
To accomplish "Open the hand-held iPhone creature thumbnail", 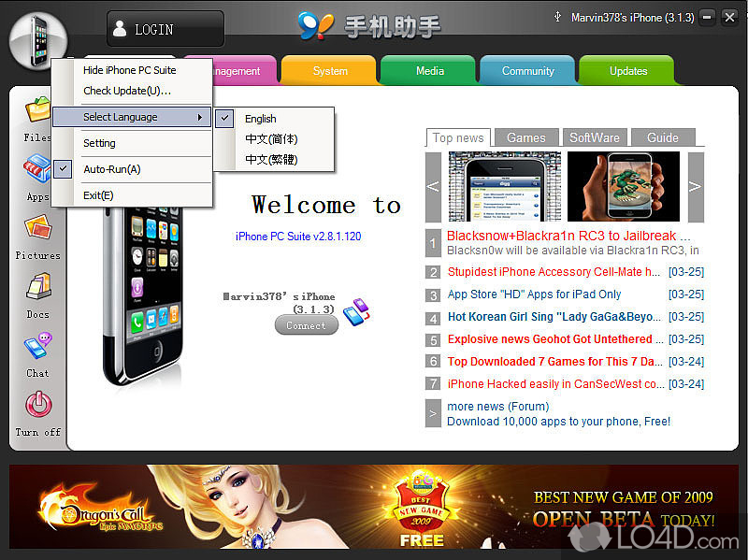I will (x=624, y=186).
